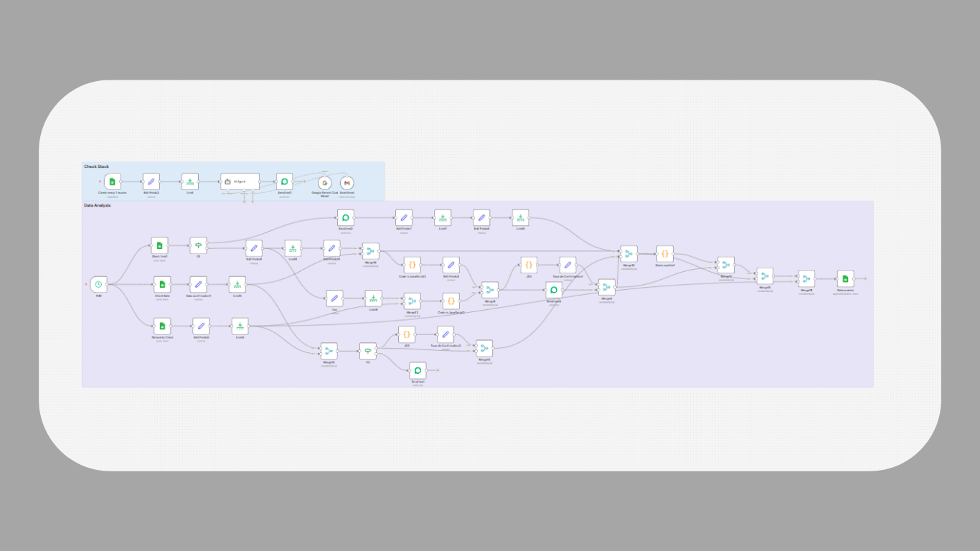Screen dimensions: 980x551
Task: Open the 'Send text?' WhatsApp node
Action: pyautogui.click(x=284, y=182)
